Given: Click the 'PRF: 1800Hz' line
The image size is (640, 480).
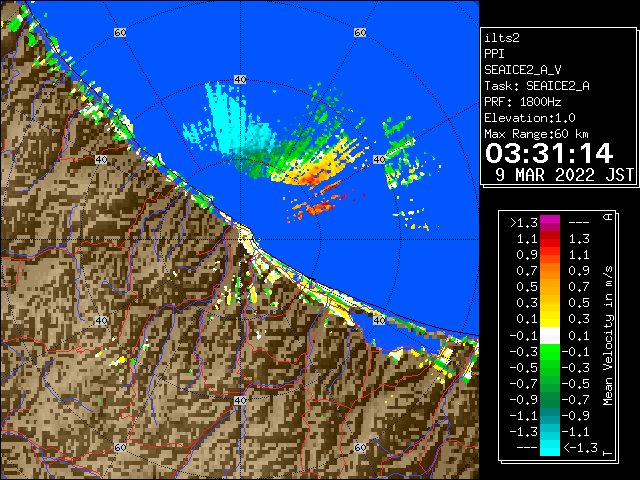Looking at the screenshot, I should tap(522, 102).
